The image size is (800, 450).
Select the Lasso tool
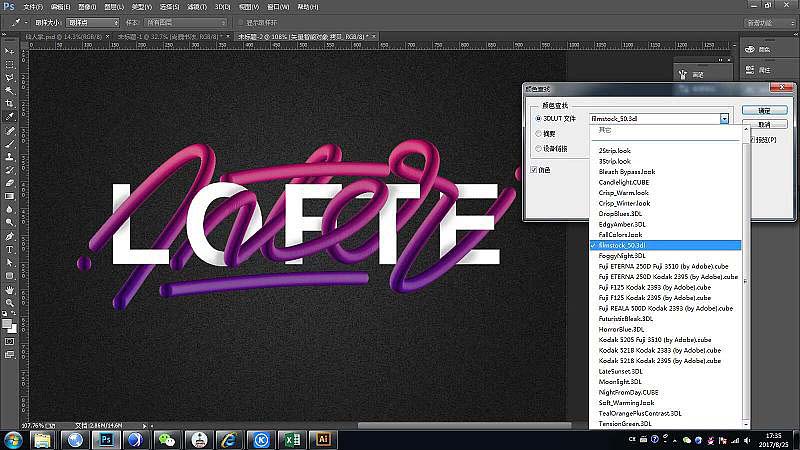(x=9, y=78)
